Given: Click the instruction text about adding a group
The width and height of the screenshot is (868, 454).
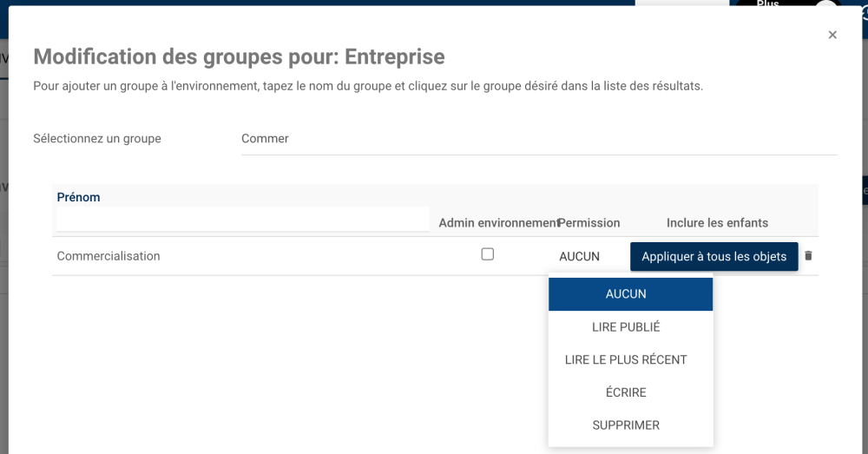Looking at the screenshot, I should coord(368,87).
